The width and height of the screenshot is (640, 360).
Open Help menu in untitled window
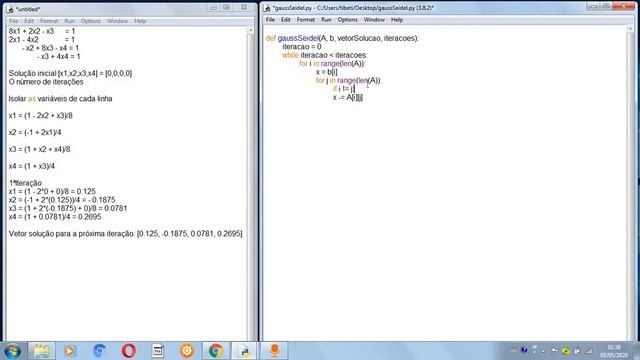point(140,21)
